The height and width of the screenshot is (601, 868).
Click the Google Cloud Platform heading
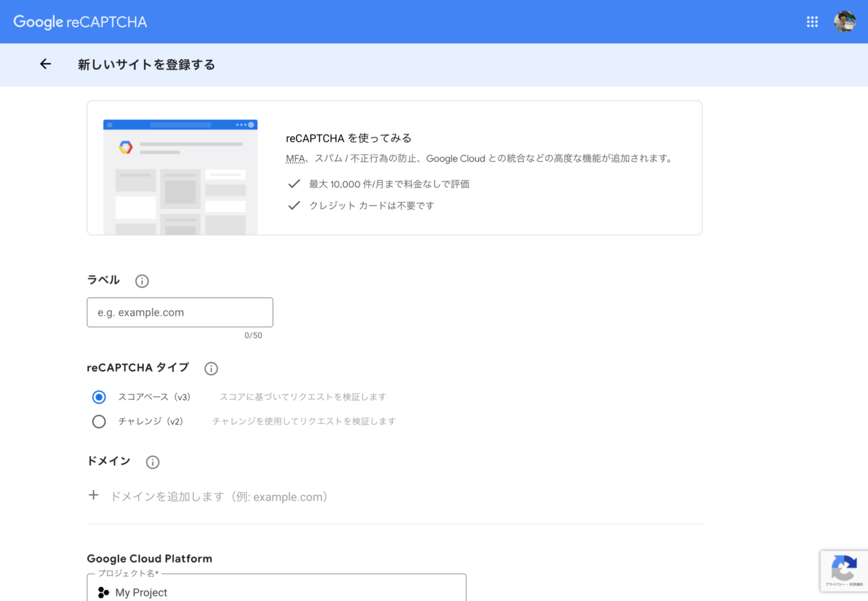click(x=150, y=559)
